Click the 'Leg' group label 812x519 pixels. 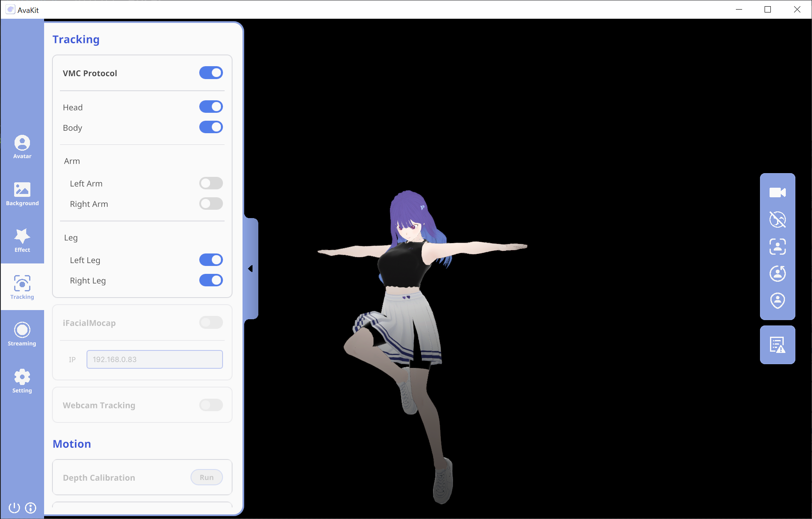71,238
